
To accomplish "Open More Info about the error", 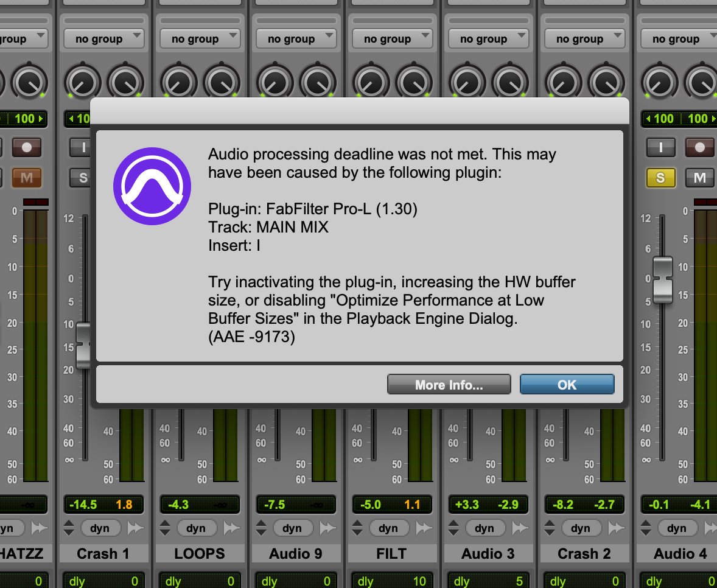I will [x=449, y=385].
